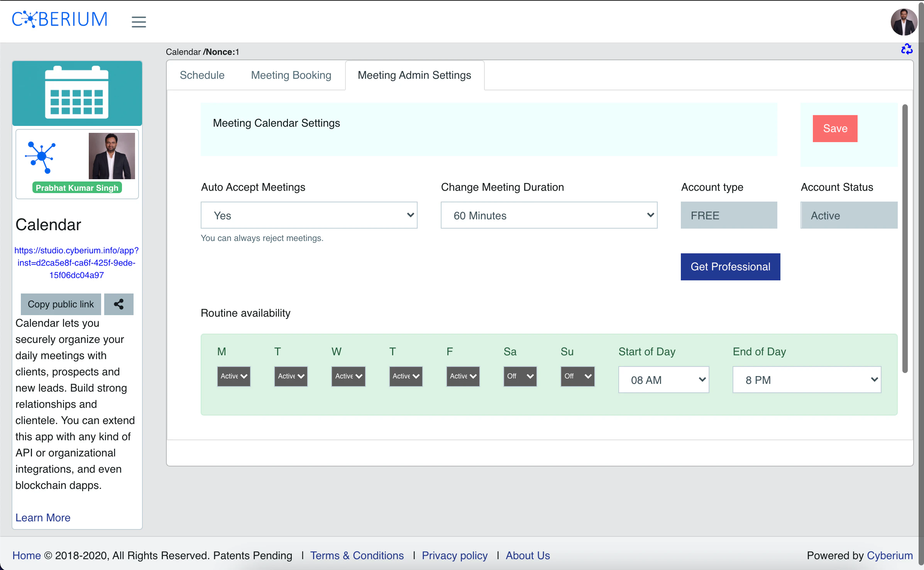
Task: Open the hamburger navigation menu
Action: coord(139,22)
